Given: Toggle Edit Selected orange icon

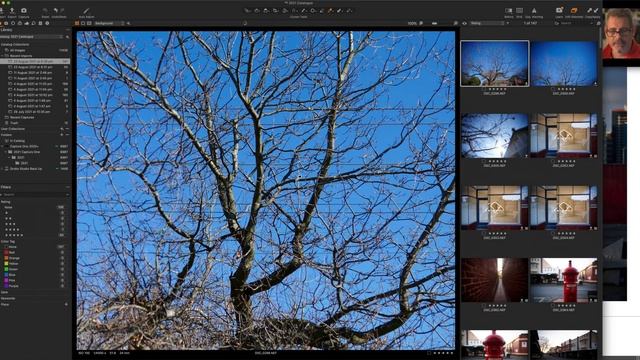Looking at the screenshot, I should (x=574, y=11).
